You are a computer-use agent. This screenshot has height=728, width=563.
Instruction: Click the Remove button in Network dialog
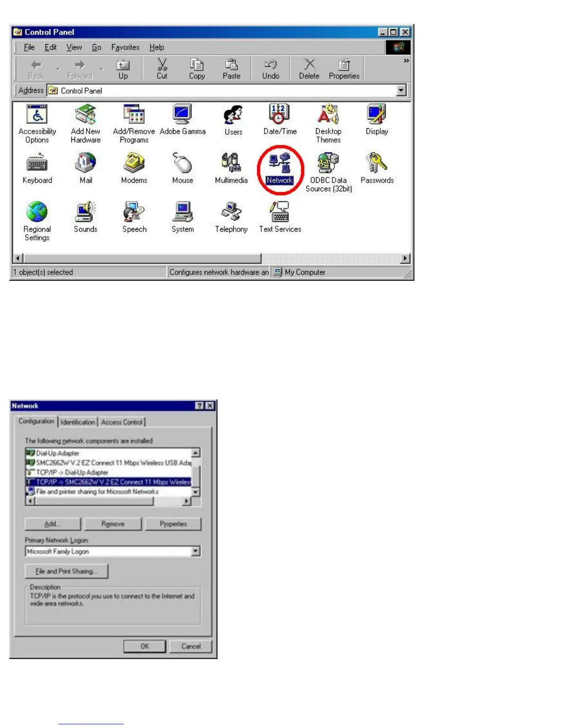click(113, 524)
